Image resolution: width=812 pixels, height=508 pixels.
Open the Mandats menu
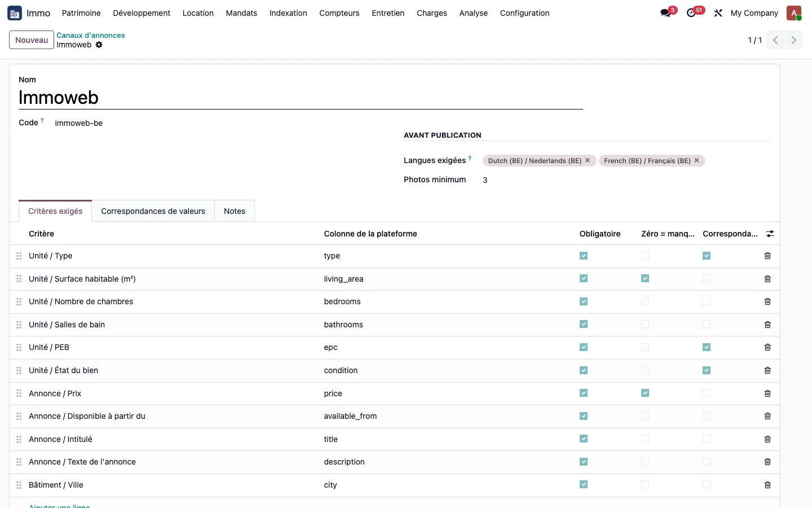point(241,13)
